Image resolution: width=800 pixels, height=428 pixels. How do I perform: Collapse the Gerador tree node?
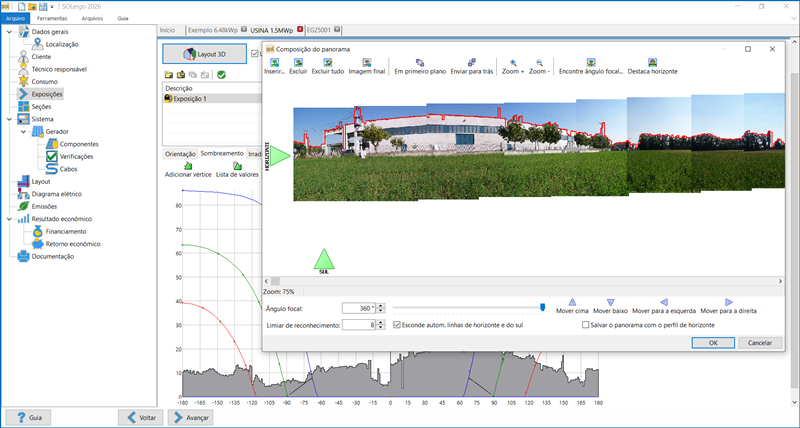23,132
